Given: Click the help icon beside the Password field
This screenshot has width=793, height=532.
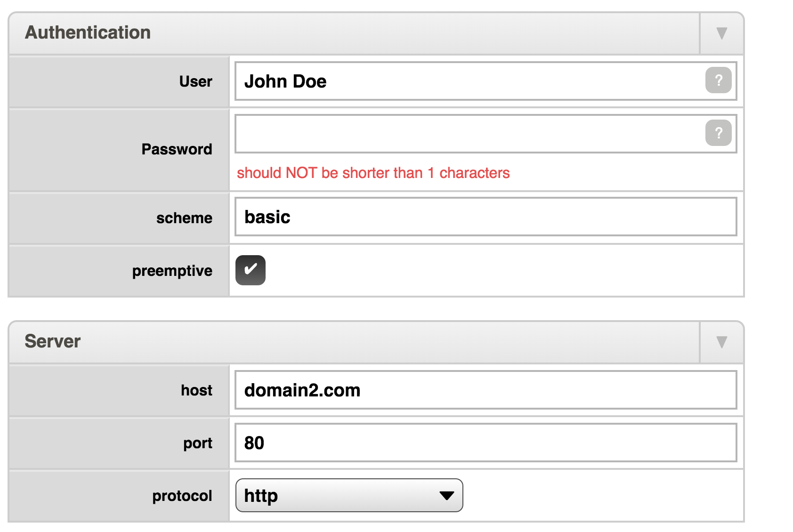Looking at the screenshot, I should 718,133.
